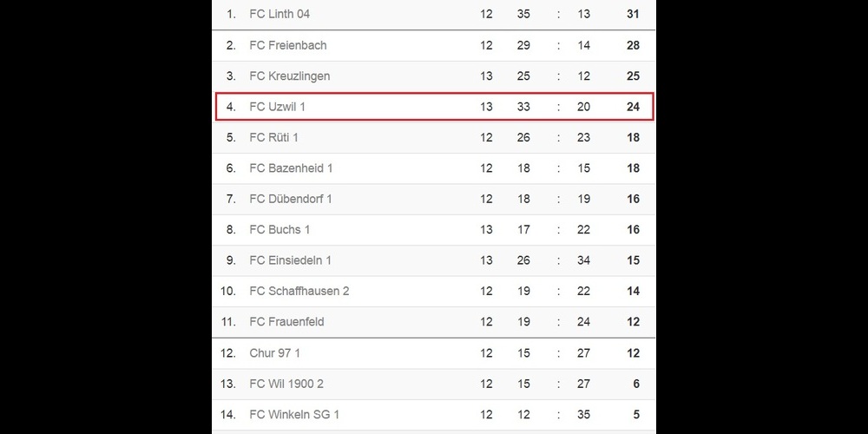Open the FC Winkeln SG 1 team page

coord(294,415)
